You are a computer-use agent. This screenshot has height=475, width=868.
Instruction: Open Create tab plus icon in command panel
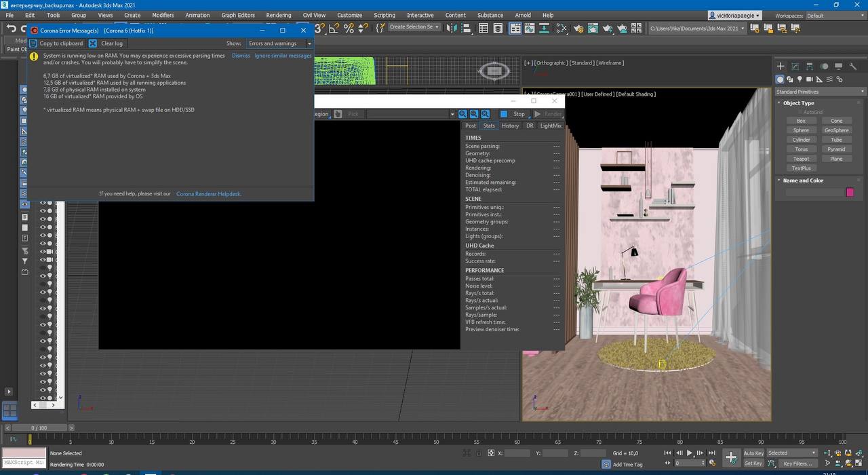pos(781,66)
